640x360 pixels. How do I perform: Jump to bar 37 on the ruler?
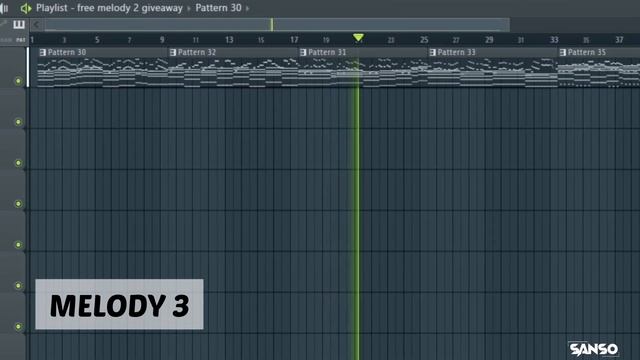point(619,40)
